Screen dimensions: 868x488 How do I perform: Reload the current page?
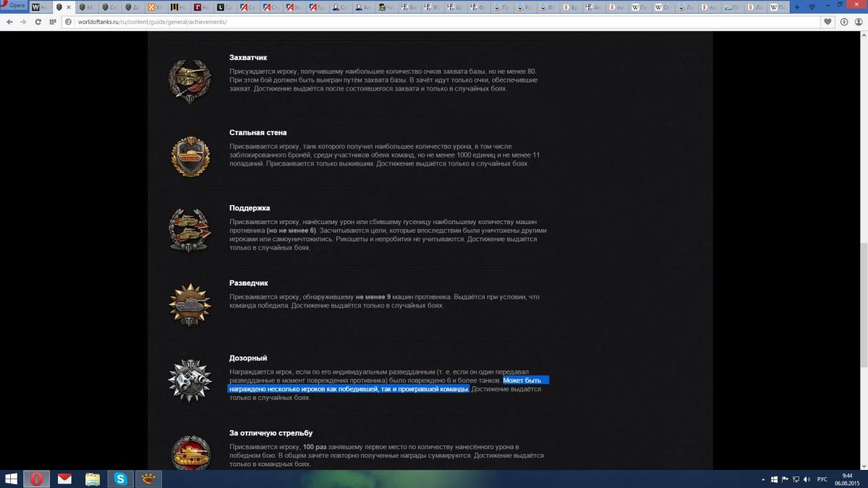[38, 22]
